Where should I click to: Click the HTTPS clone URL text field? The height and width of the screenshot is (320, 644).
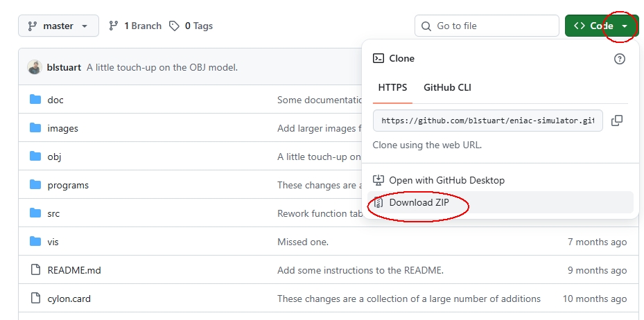487,121
